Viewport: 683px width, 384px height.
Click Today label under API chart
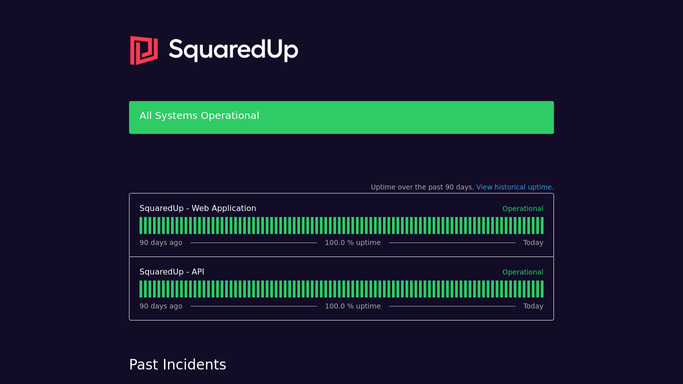533,307
